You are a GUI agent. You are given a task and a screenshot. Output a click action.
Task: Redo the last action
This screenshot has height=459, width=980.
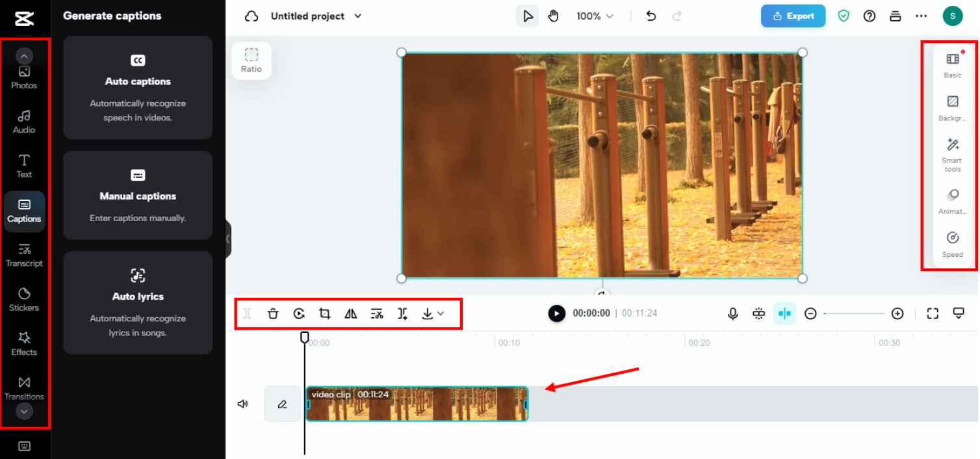coord(677,16)
